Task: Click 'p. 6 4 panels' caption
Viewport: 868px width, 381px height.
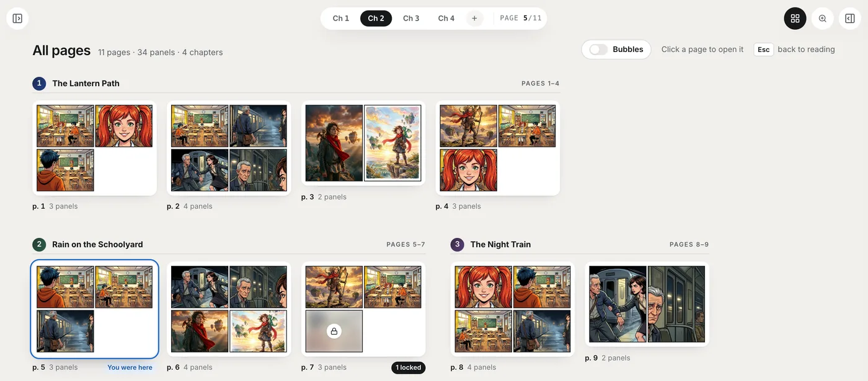Action: (x=190, y=367)
